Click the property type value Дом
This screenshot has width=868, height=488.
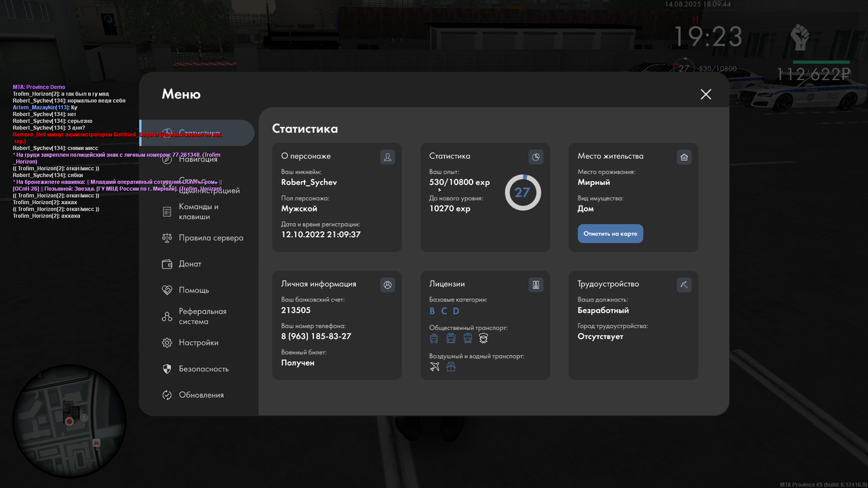[586, 209]
